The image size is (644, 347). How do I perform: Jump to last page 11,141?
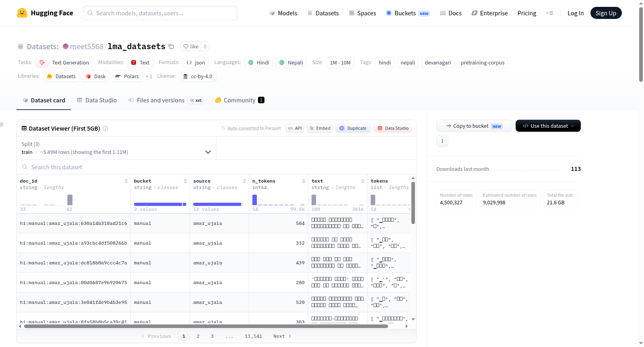[253, 336]
